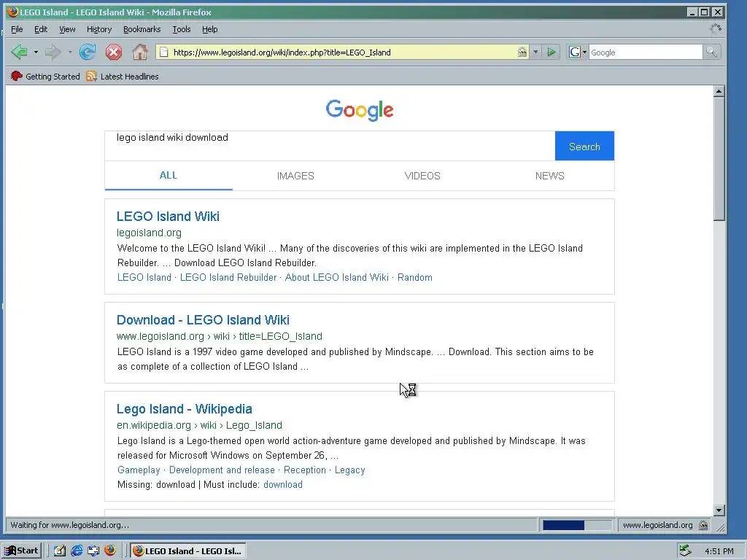
Task: Click the Google logo
Action: coord(360,110)
